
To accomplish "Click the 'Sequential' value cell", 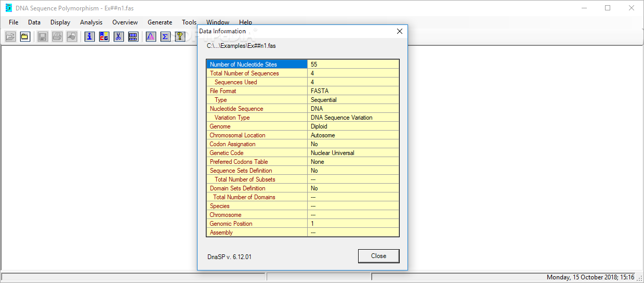I will pos(353,100).
